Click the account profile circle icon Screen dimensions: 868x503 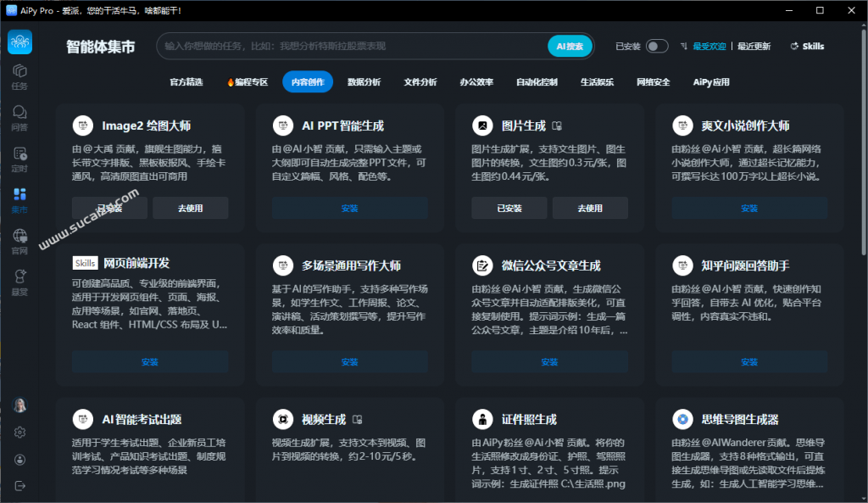click(x=20, y=459)
